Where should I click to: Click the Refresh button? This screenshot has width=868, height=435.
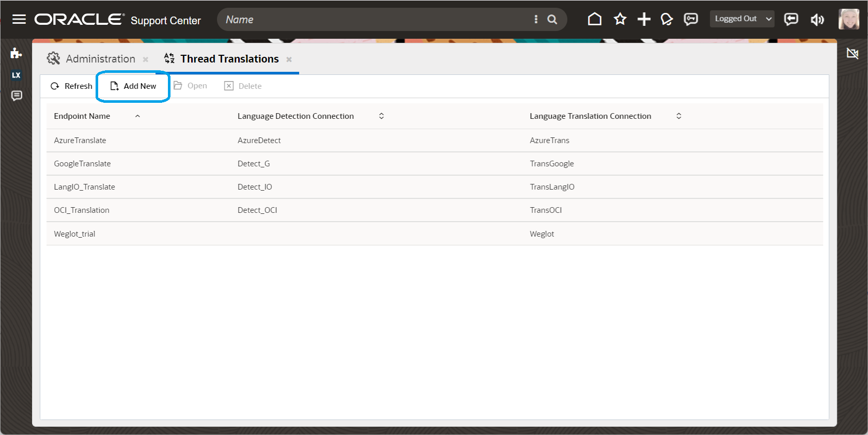tap(71, 86)
